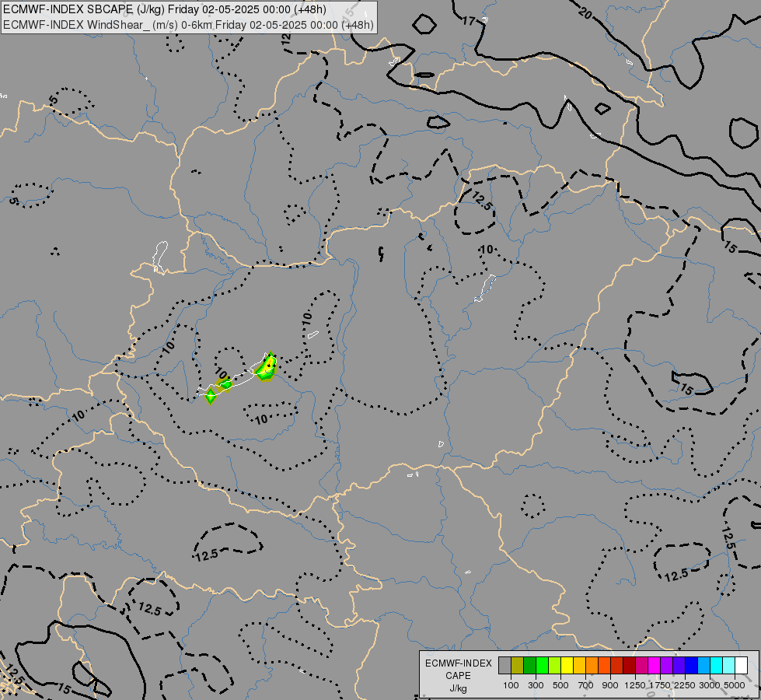Click the contour label 20
The width and height of the screenshot is (761, 700).
[x=585, y=13]
